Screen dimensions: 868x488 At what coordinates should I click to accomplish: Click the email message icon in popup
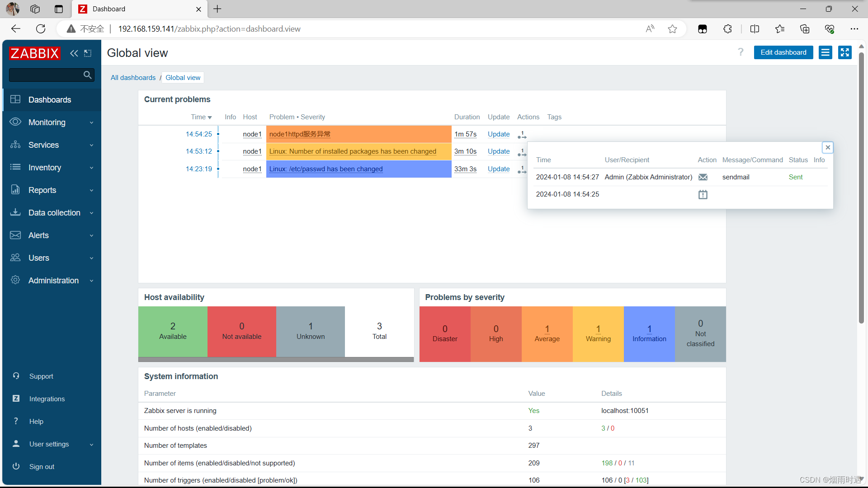(703, 177)
